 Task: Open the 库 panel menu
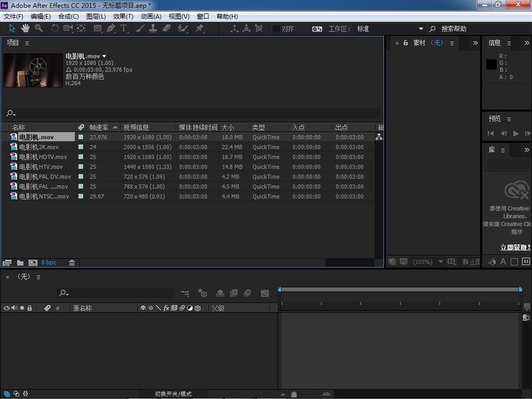[x=503, y=150]
